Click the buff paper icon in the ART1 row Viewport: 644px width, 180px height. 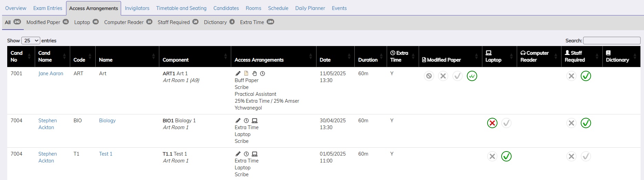coord(246,74)
